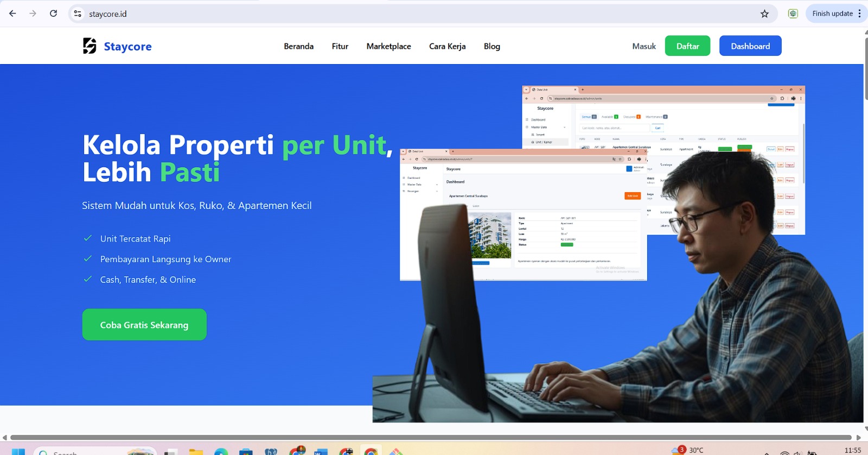Click "Sistem Mudah untuk Kos, Ruko" subtitle
This screenshot has width=868, height=455.
click(197, 206)
